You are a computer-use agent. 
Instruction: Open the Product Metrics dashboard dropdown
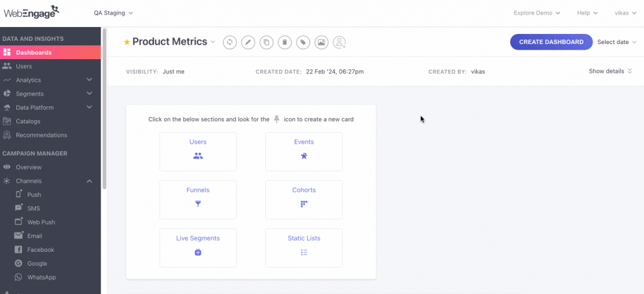pyautogui.click(x=213, y=42)
